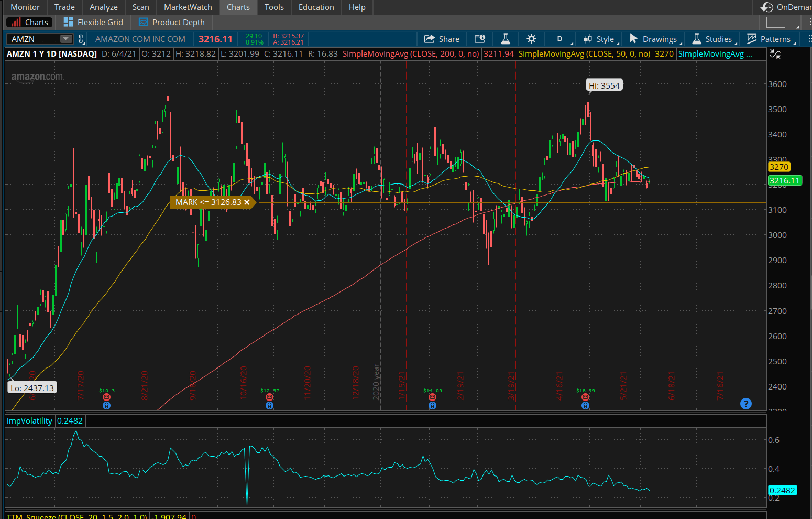The height and width of the screenshot is (519, 812).
Task: Click the Share button
Action: click(442, 39)
